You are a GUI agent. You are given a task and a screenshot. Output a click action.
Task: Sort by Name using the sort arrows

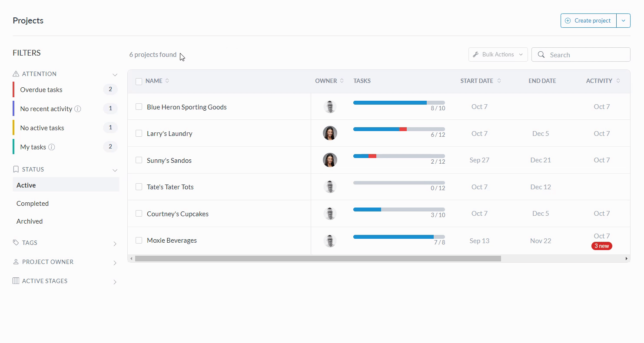point(167,81)
